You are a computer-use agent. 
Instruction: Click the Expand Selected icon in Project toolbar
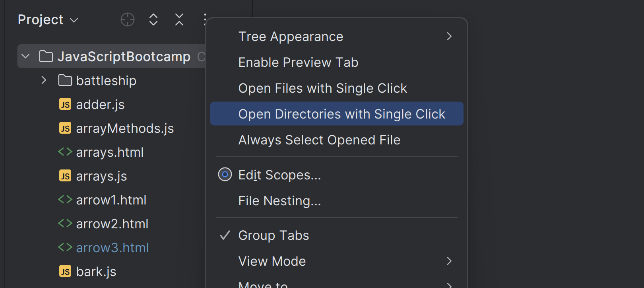[153, 19]
